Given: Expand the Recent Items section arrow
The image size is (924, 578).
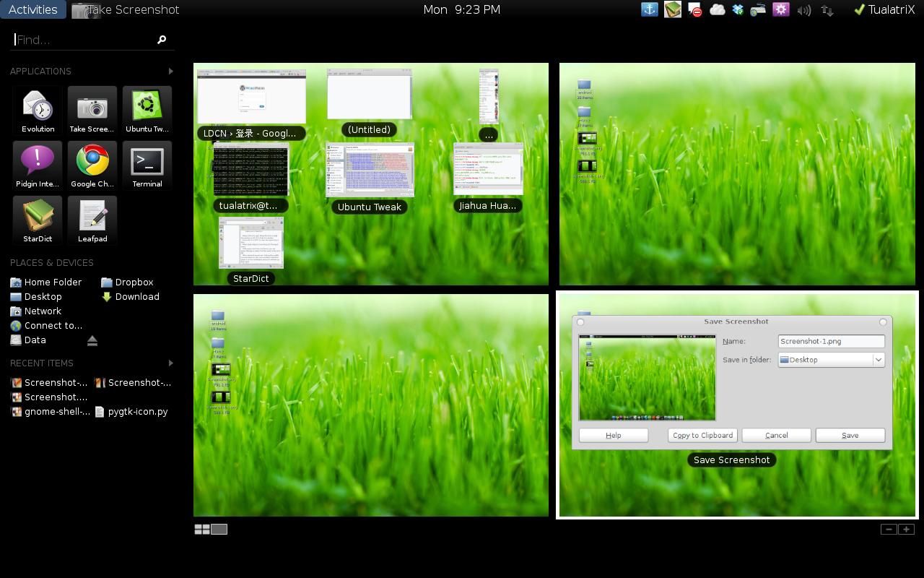Looking at the screenshot, I should click(x=170, y=363).
